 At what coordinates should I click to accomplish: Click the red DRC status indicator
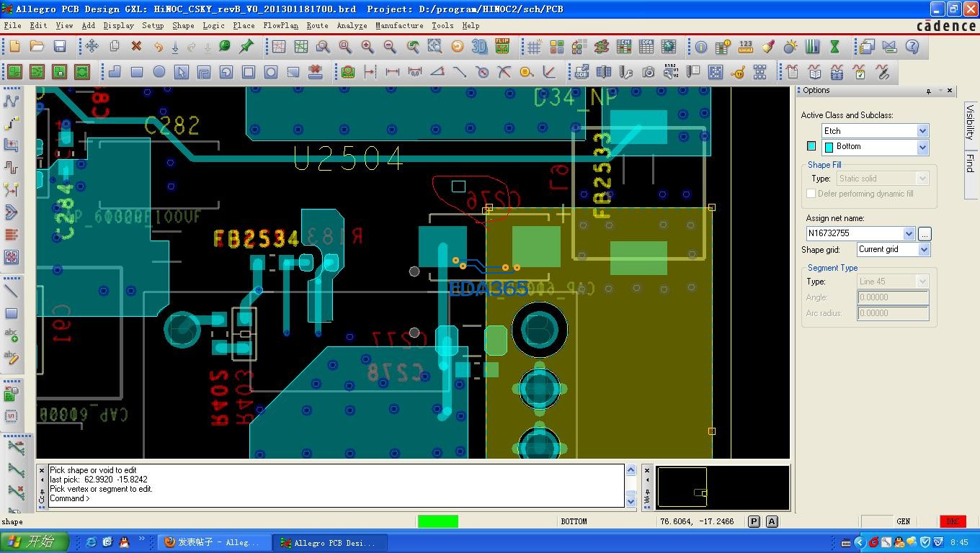(x=953, y=521)
